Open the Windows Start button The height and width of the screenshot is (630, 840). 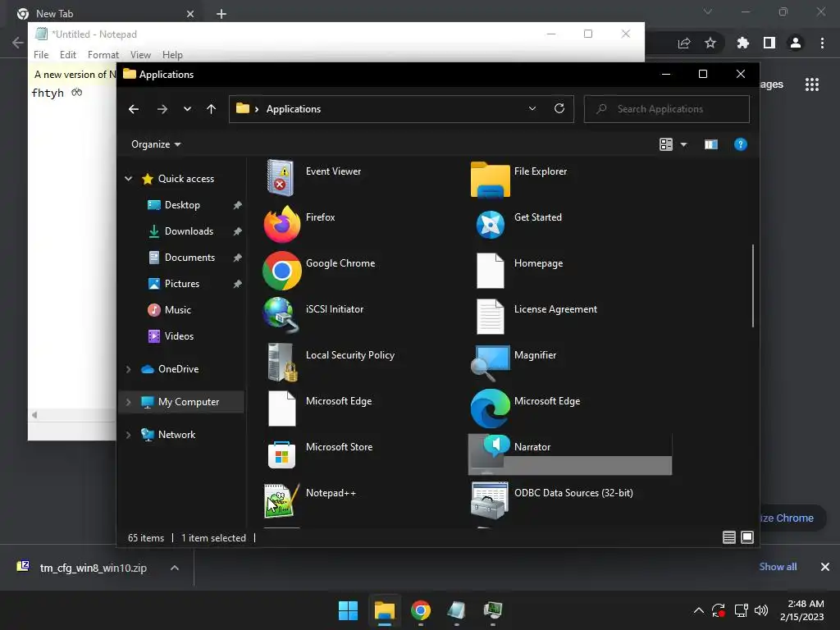pyautogui.click(x=348, y=610)
